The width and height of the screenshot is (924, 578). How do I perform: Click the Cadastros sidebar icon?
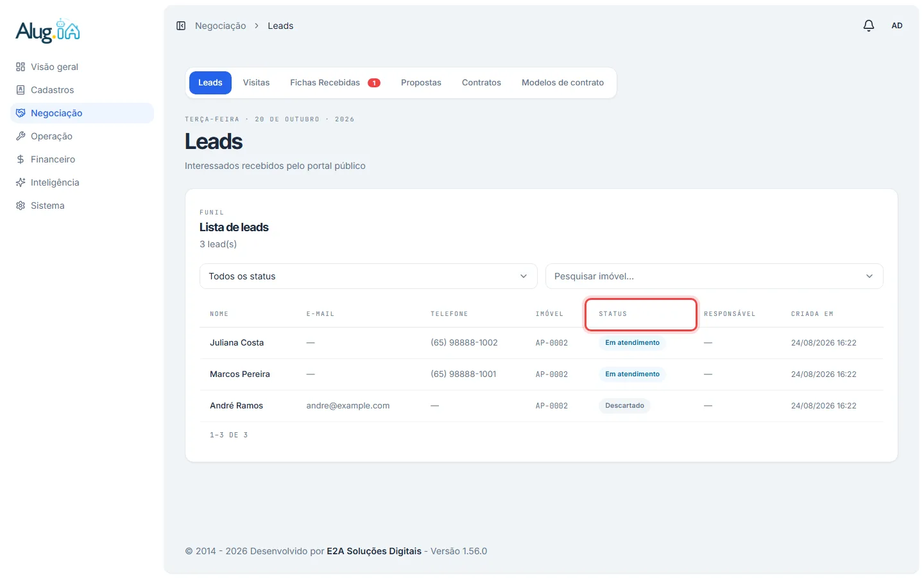[x=21, y=90]
